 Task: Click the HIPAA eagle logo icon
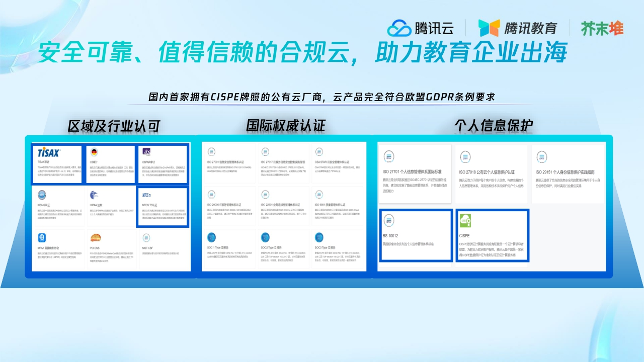pos(93,196)
